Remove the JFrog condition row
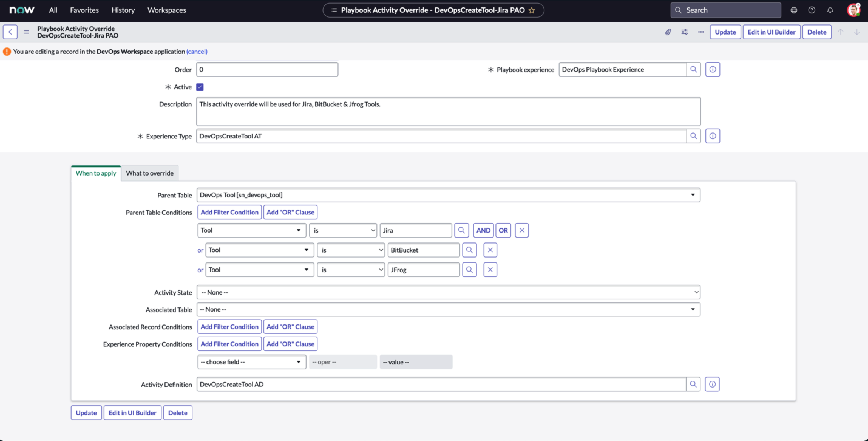 [490, 270]
